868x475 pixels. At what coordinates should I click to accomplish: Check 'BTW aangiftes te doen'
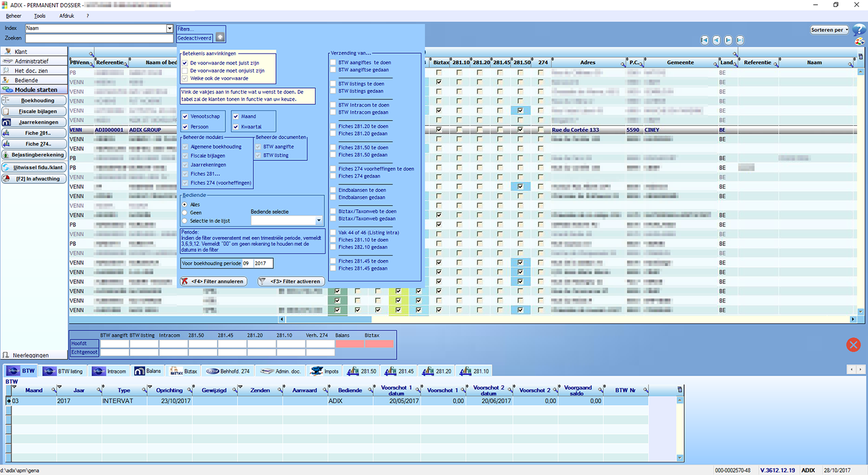pos(333,63)
